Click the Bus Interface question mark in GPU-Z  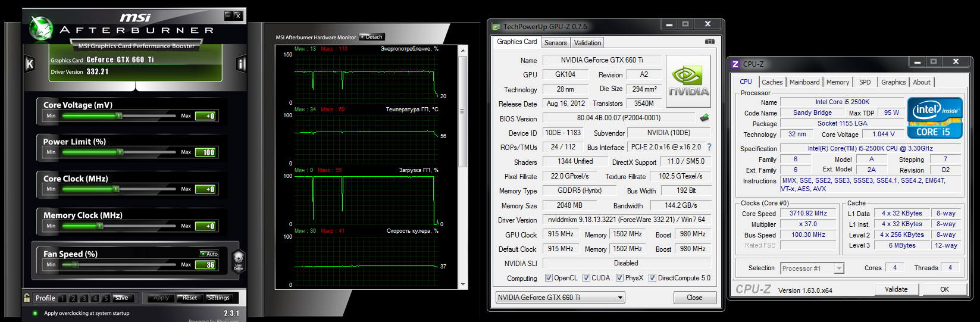coord(709,147)
